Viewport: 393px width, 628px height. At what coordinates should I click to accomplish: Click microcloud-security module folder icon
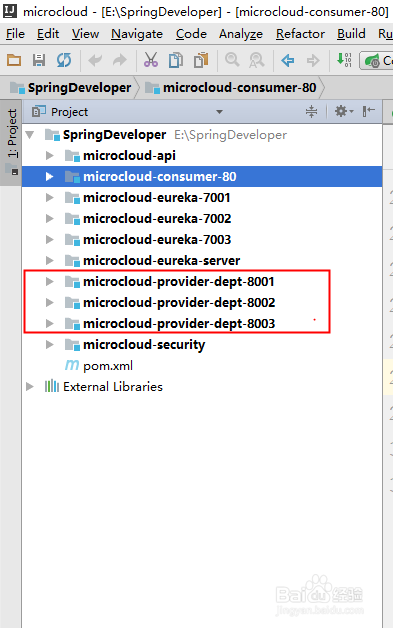click(73, 344)
